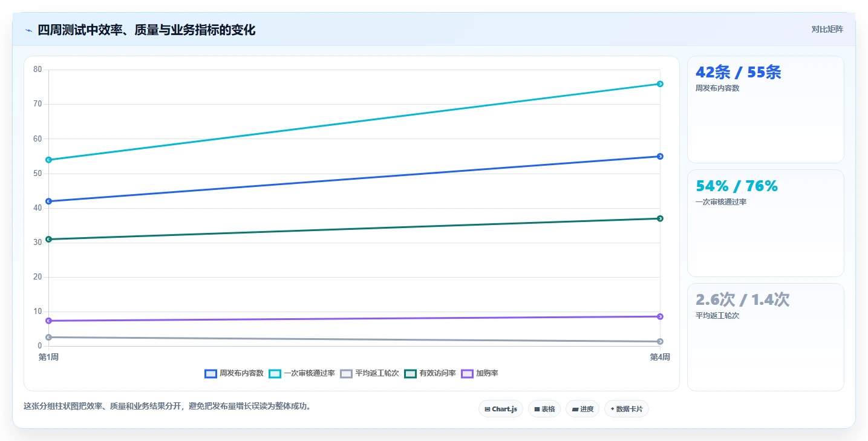Click the icon inside the 表格 tag
The width and height of the screenshot is (868, 441).
tap(537, 410)
